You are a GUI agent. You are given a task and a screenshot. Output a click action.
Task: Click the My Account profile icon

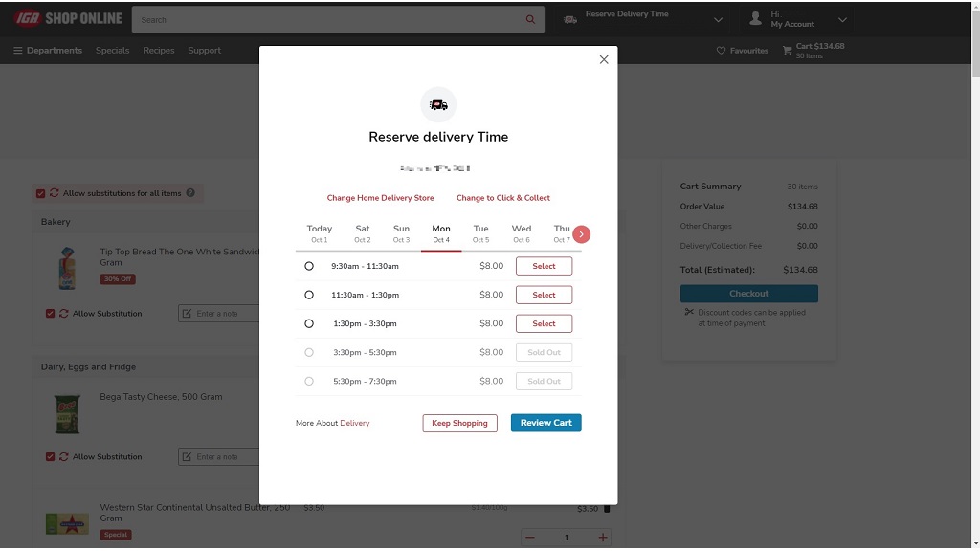[756, 19]
